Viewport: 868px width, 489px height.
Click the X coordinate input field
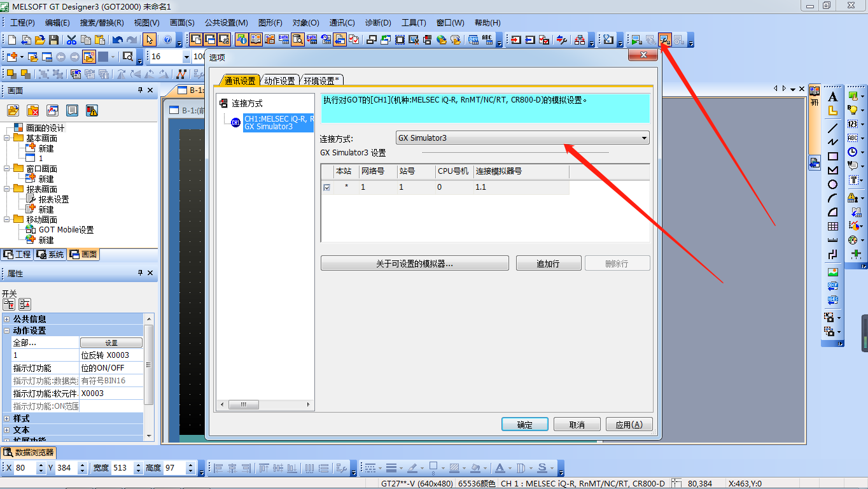(25, 468)
